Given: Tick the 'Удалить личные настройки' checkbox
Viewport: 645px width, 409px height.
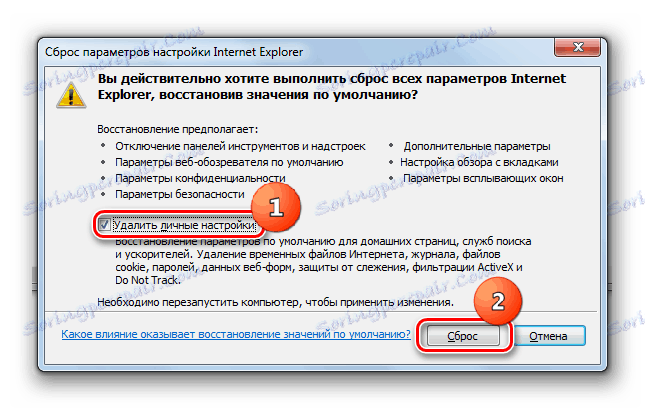Looking at the screenshot, I should tap(104, 225).
